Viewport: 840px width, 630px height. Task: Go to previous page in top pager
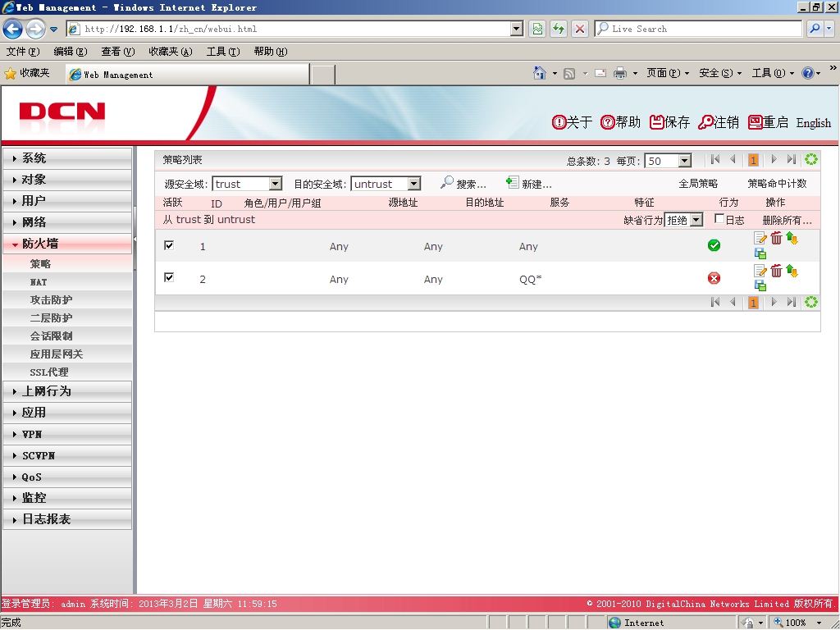(x=733, y=159)
